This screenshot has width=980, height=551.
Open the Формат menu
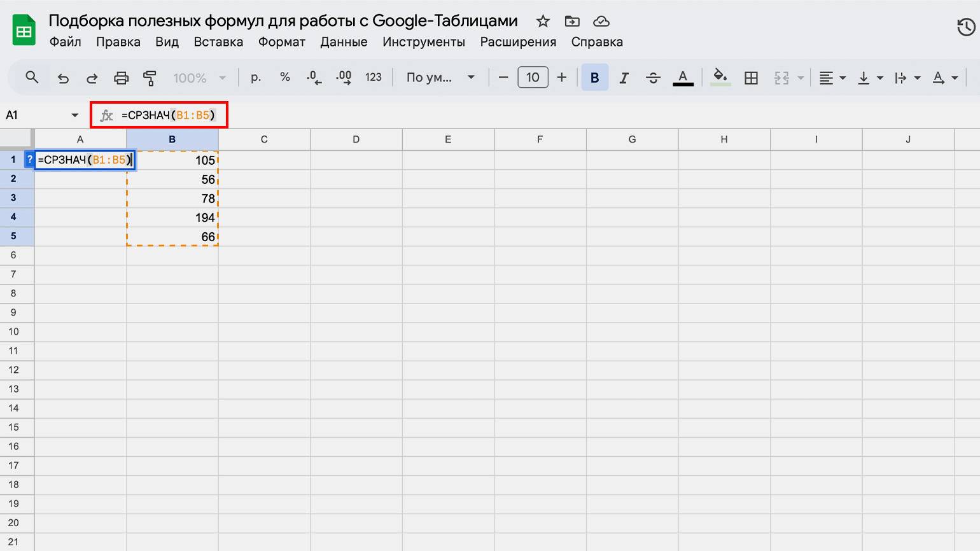click(282, 42)
